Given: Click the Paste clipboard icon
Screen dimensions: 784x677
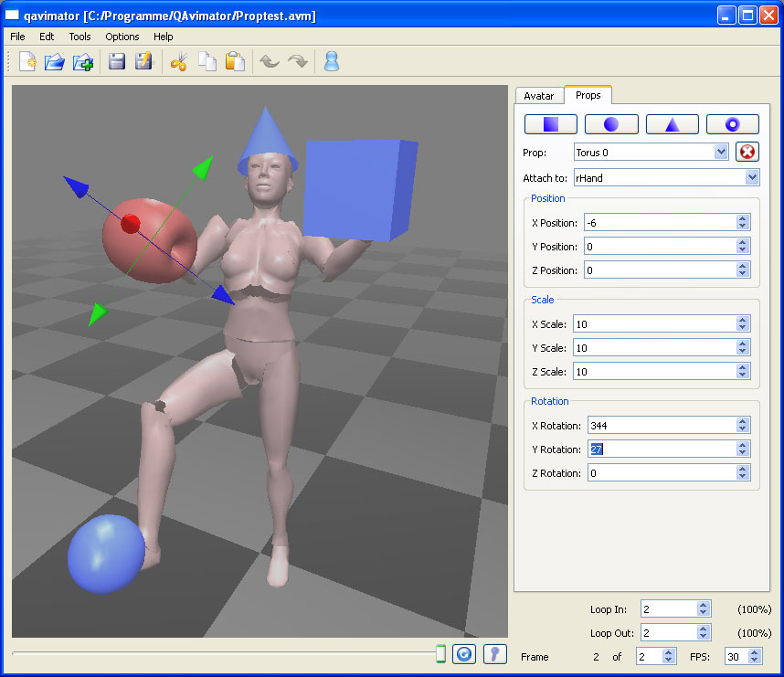Looking at the screenshot, I should 235,62.
